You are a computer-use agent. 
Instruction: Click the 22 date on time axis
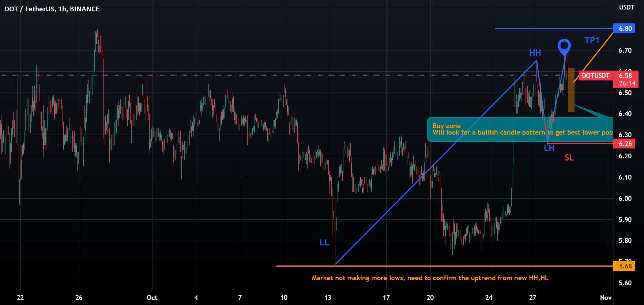tap(20, 298)
